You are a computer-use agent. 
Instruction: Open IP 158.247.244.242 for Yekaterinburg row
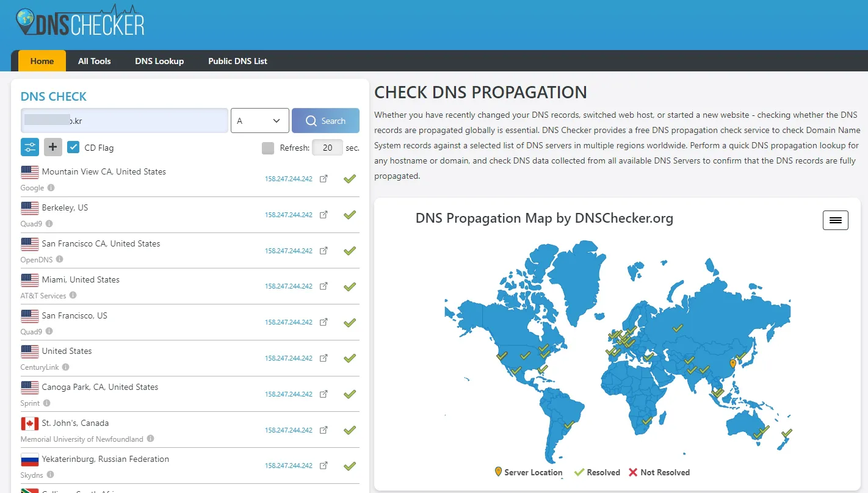coord(289,466)
